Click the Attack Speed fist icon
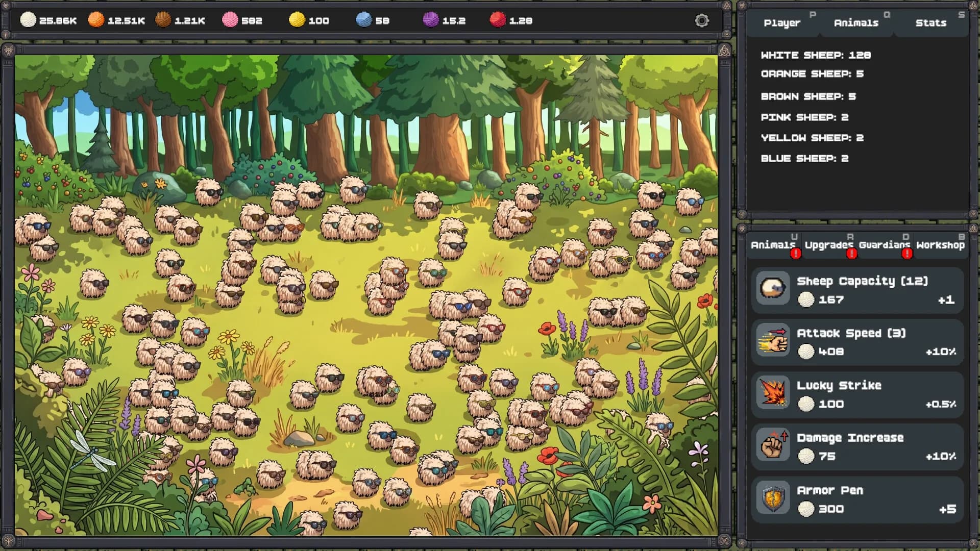The height and width of the screenshot is (551, 980). [x=773, y=341]
